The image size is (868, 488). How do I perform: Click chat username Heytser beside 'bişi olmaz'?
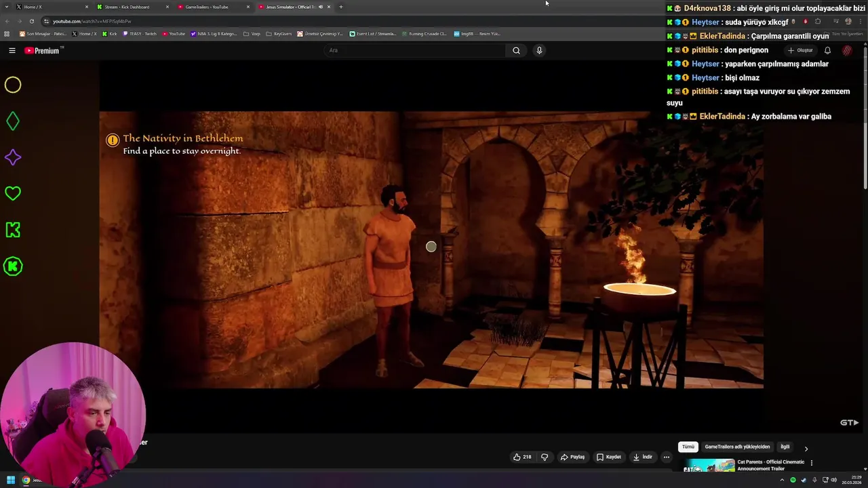tap(705, 77)
